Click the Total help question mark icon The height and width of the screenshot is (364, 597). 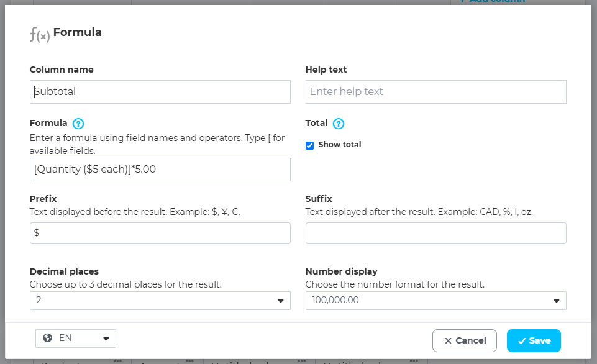(338, 124)
